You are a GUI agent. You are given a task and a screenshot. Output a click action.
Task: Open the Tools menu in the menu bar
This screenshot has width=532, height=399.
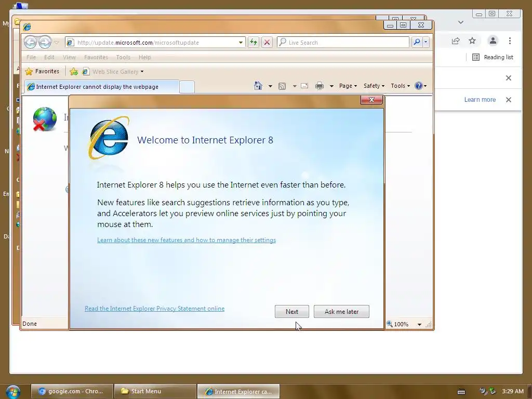tap(123, 57)
